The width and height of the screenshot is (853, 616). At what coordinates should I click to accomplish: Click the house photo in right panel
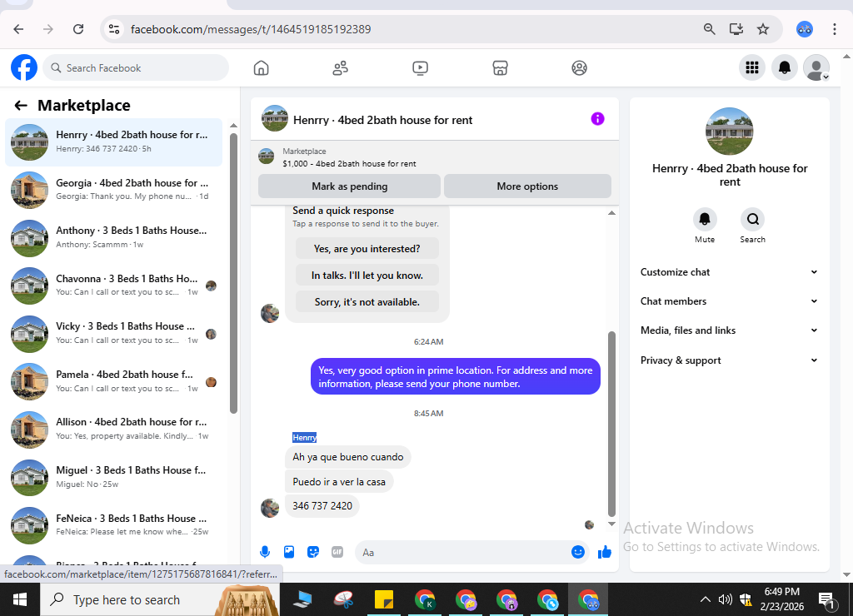(730, 132)
